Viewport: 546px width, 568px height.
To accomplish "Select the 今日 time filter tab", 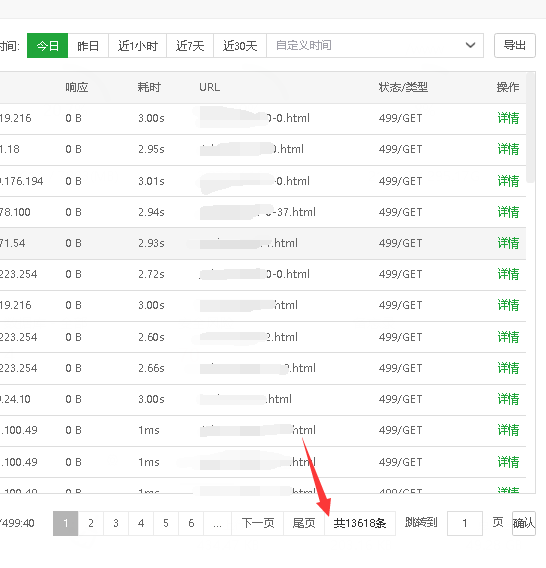I will 47,46.
